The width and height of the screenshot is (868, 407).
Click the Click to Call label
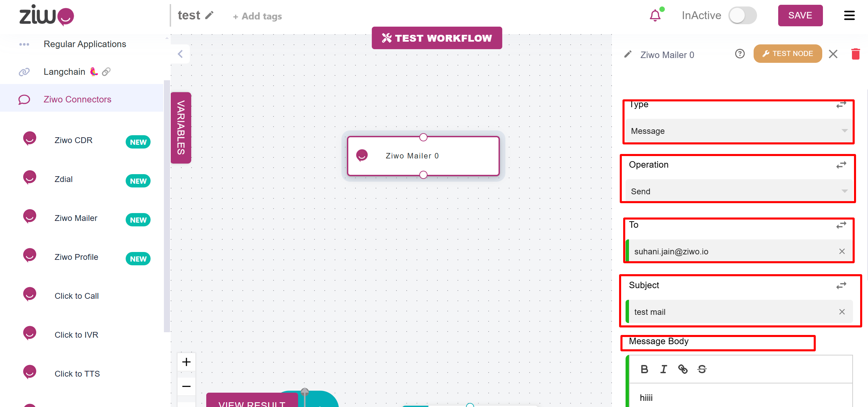76,296
